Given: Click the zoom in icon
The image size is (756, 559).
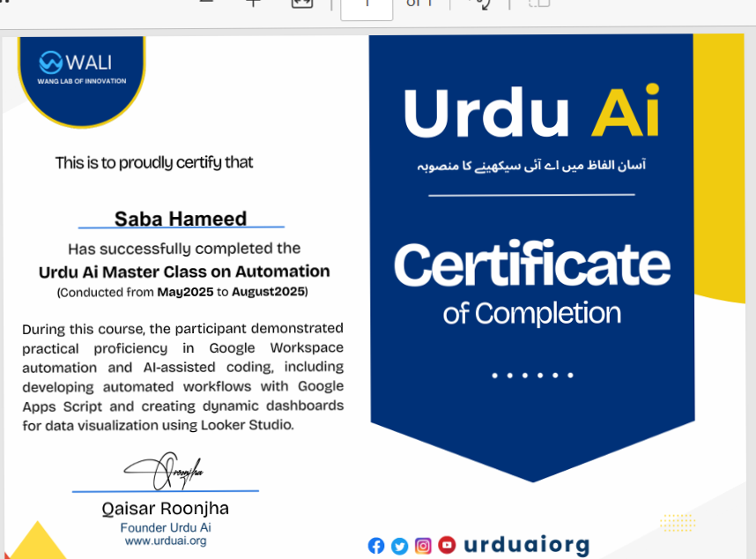Looking at the screenshot, I should [253, 4].
